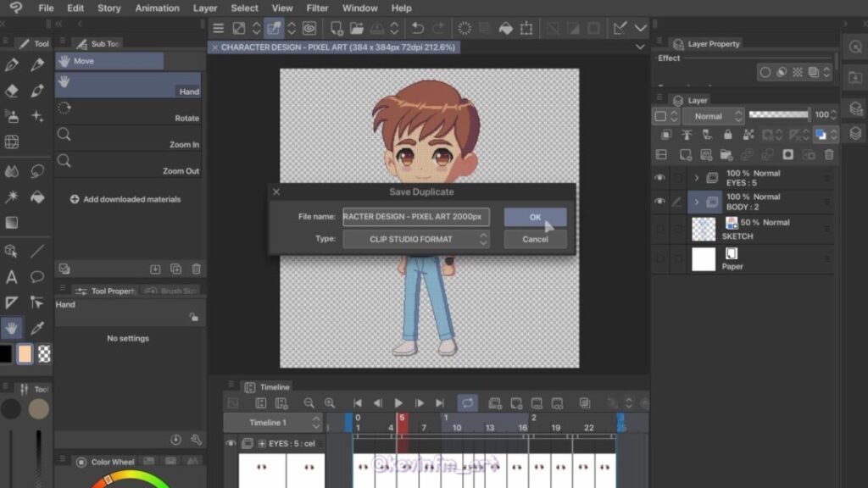Open the Animation menu
The width and height of the screenshot is (868, 488).
157,8
